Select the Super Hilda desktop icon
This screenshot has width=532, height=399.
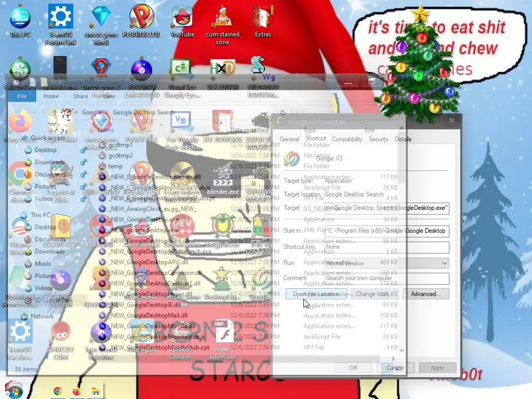(x=61, y=126)
